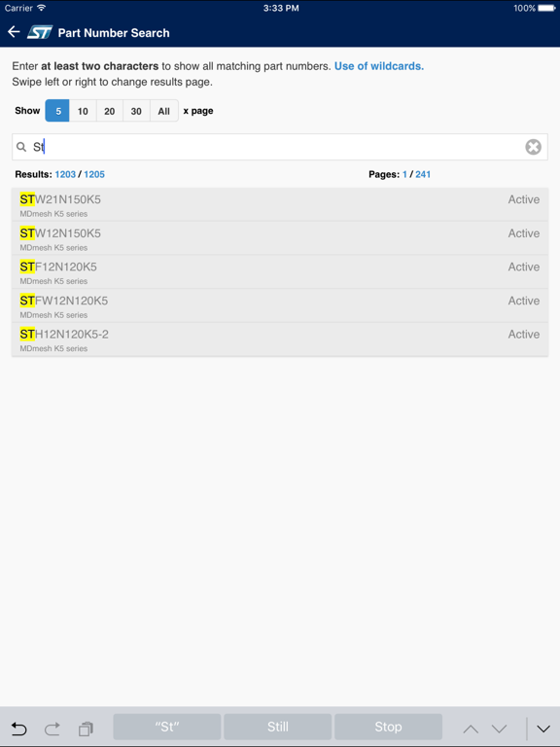560x747 pixels.
Task: Tap the 1203 results count
Action: [x=65, y=174]
